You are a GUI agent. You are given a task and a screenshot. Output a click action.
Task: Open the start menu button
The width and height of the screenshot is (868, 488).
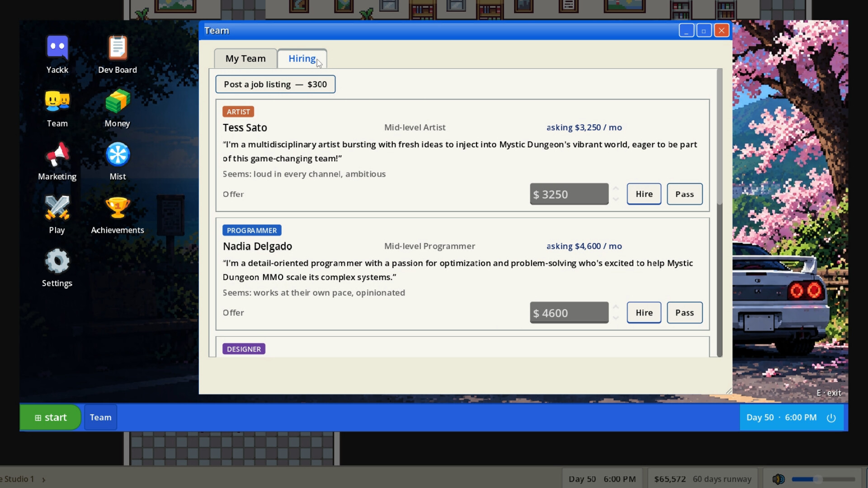(50, 418)
